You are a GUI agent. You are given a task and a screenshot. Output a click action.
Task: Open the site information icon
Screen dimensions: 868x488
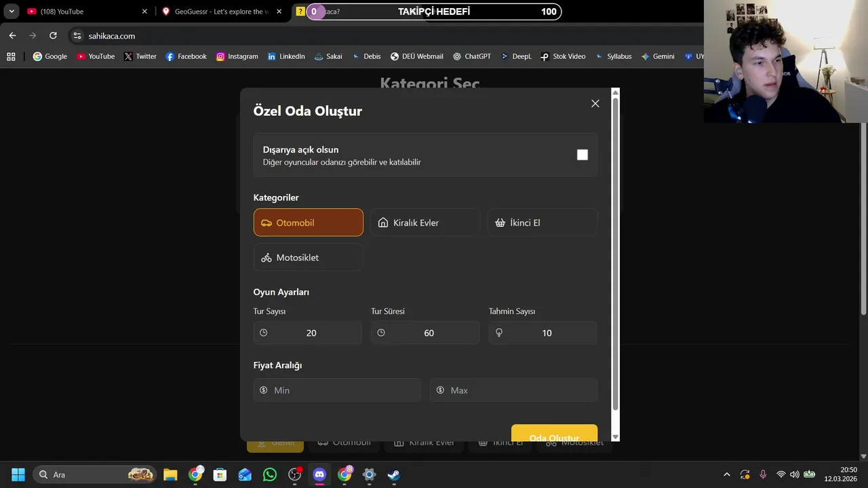pyautogui.click(x=77, y=36)
